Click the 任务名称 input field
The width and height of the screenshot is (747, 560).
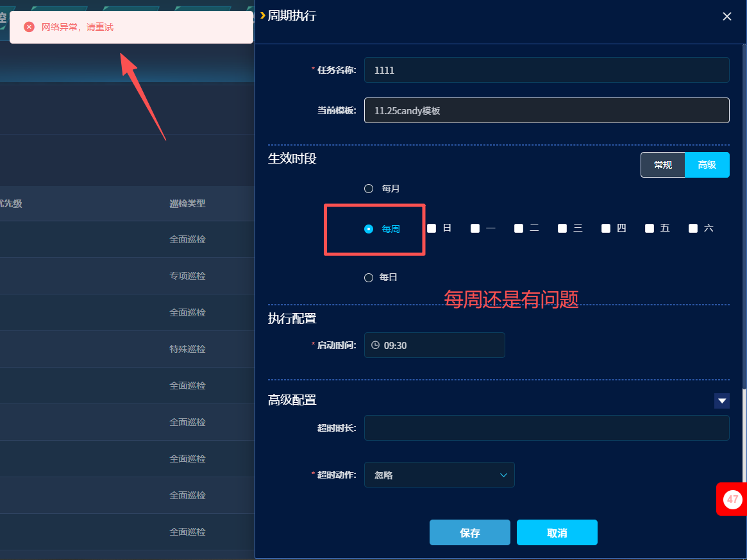[546, 71]
